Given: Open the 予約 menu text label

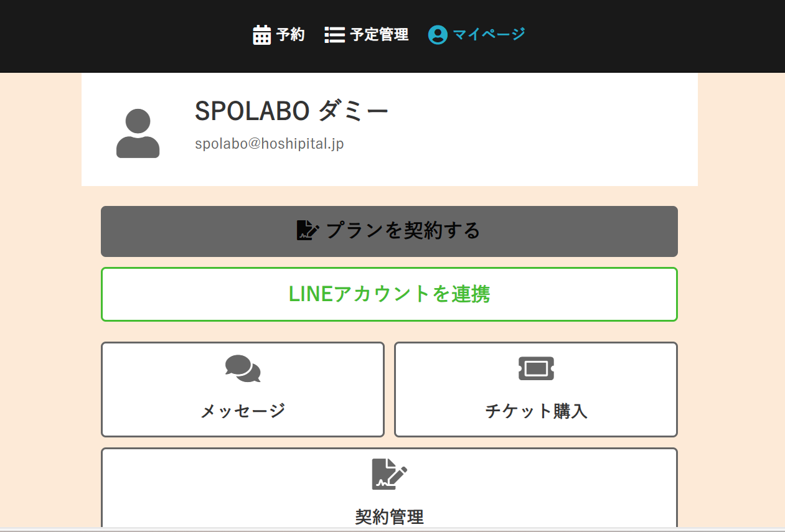Looking at the screenshot, I should (291, 35).
